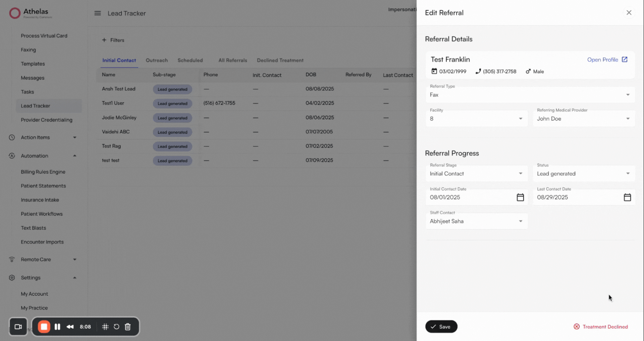644x341 pixels.
Task: Pause the screen recording
Action: click(57, 327)
